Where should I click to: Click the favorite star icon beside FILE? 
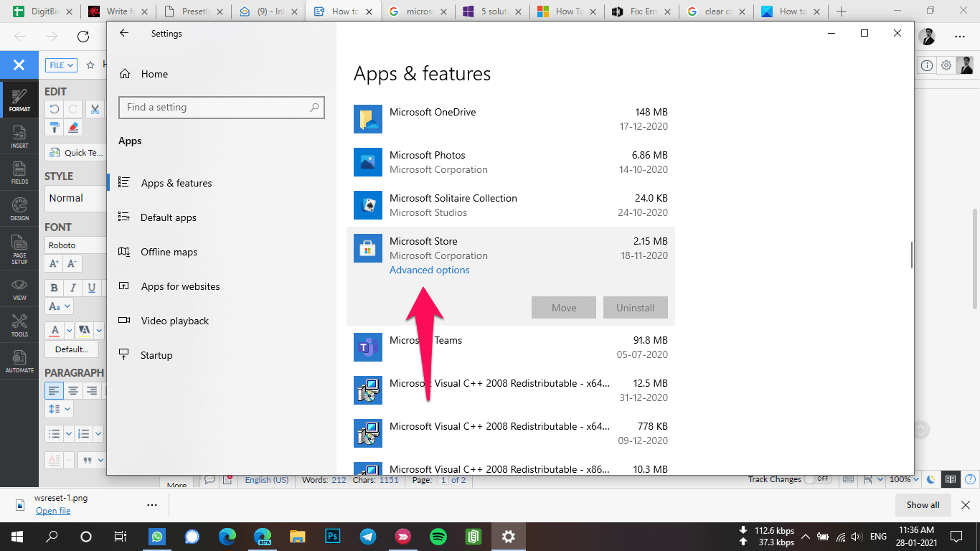click(90, 65)
